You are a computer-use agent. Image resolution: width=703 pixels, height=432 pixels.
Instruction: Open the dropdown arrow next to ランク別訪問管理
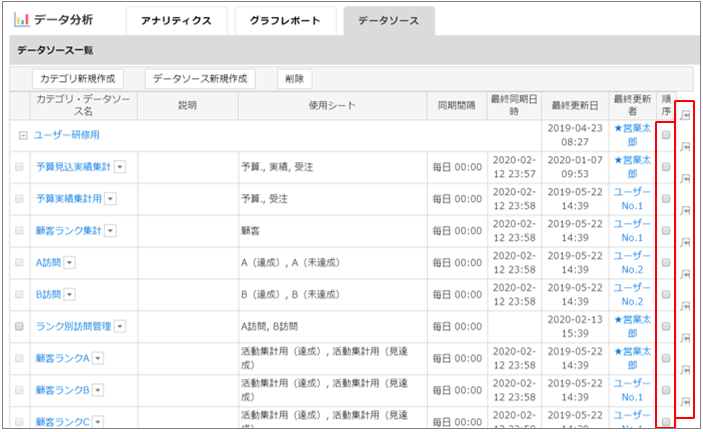[120, 327]
